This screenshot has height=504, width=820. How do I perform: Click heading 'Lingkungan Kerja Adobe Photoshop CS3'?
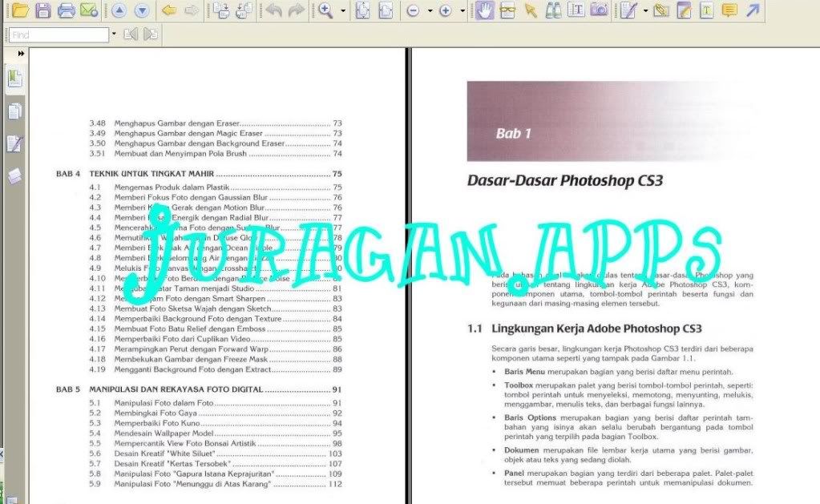point(596,329)
